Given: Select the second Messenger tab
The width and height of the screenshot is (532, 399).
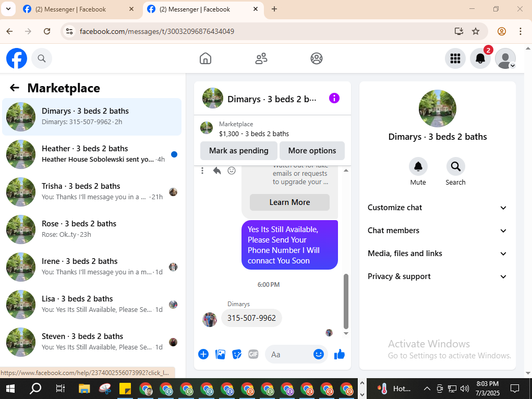Looking at the screenshot, I should point(203,9).
